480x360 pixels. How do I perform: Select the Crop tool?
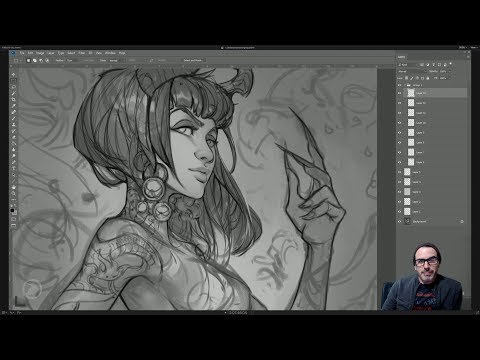(14, 99)
